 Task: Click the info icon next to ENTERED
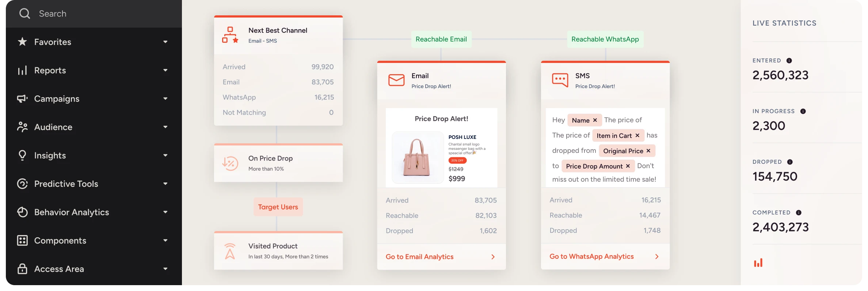tap(789, 61)
